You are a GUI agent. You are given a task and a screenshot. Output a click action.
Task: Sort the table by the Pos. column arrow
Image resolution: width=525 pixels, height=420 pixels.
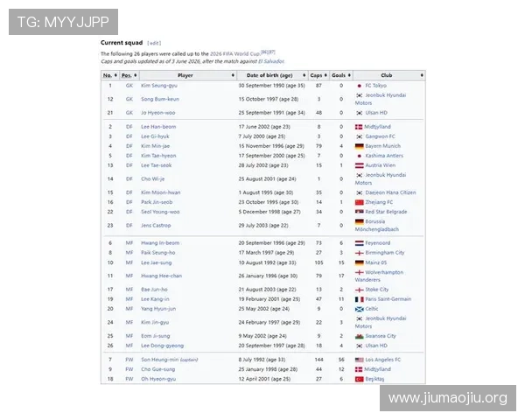136,75
